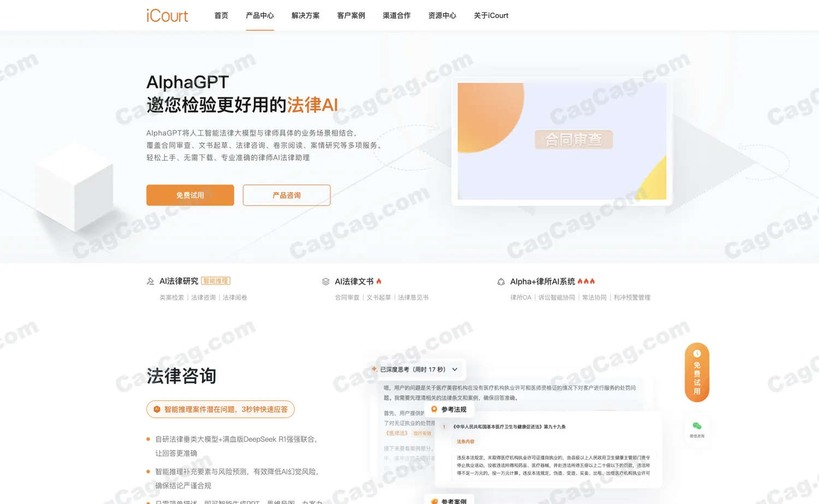The width and height of the screenshot is (819, 504).
Task: Click the triple flame icons after Alpha+律所AI系统
Action: tap(586, 281)
